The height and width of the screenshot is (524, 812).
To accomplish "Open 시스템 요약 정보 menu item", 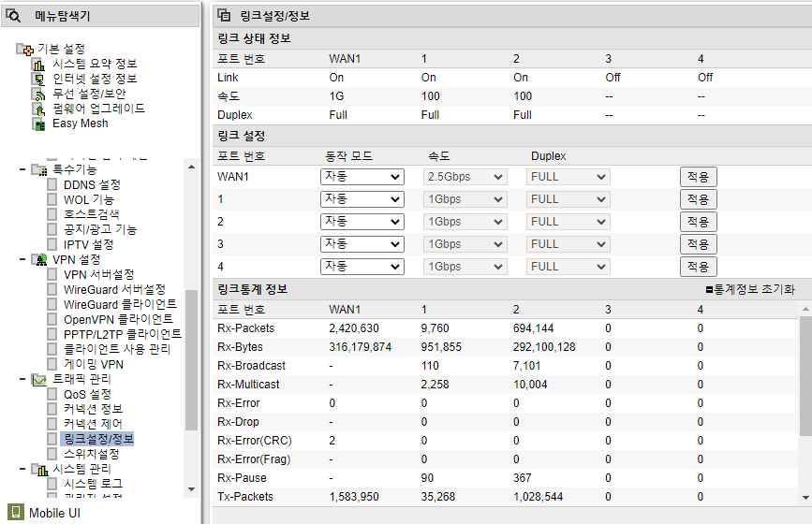I will click(95, 64).
